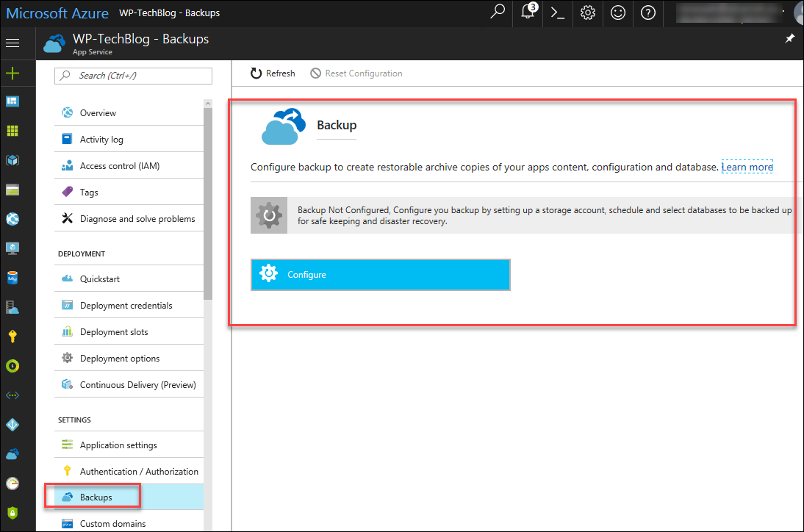
Task: Open the green shield Security Center icon
Action: pos(12,512)
